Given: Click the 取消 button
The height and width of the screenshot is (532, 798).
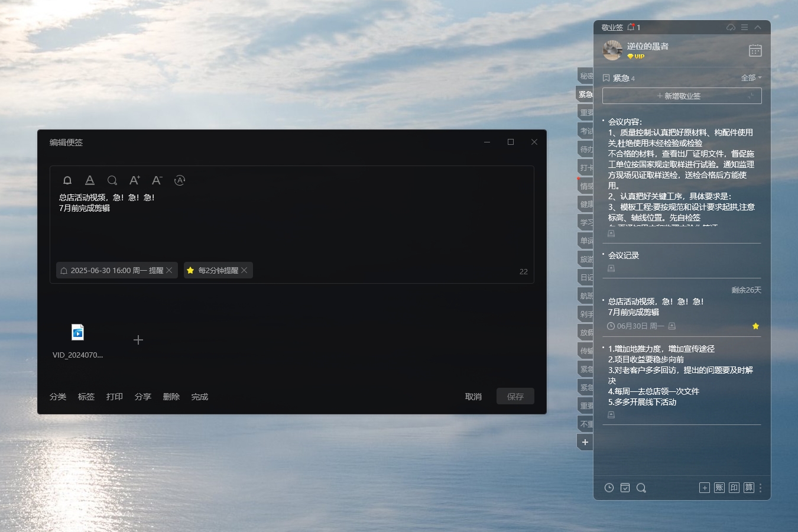Looking at the screenshot, I should (473, 397).
